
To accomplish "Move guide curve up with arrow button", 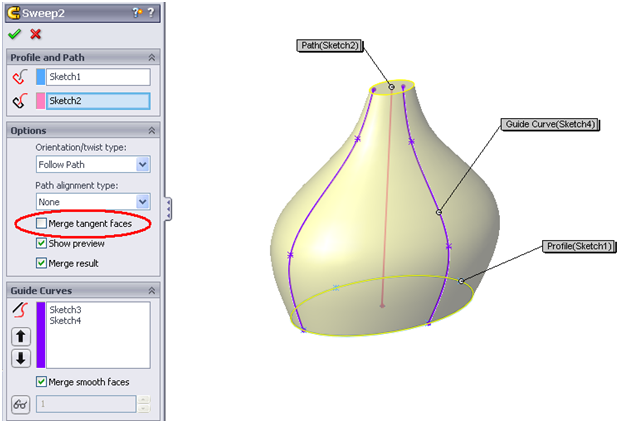I will [x=21, y=337].
